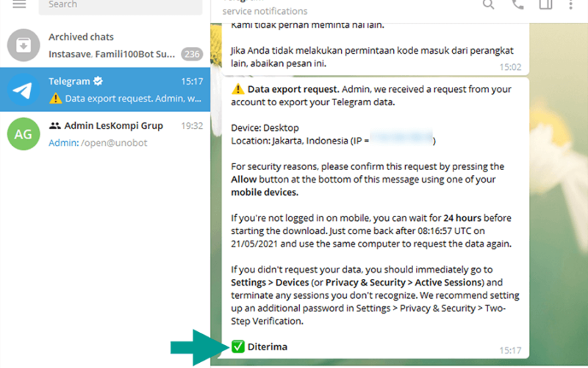
Task: Click the blurred IP address
Action: click(x=401, y=138)
